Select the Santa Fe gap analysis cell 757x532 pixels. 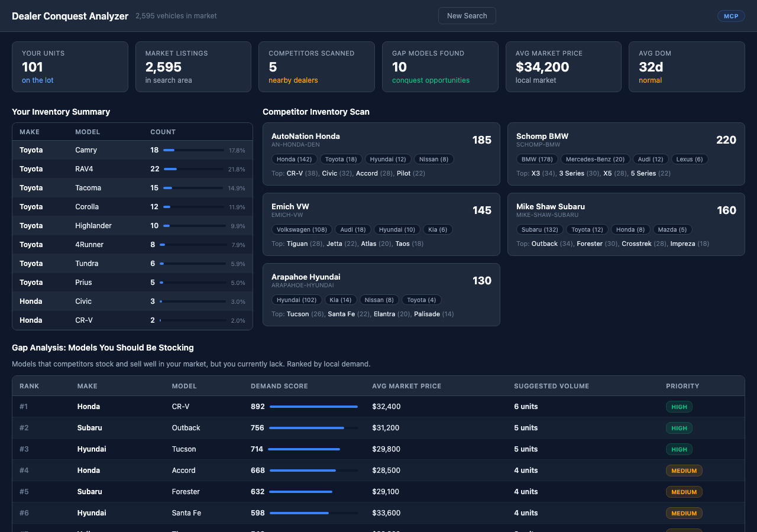pyautogui.click(x=186, y=513)
